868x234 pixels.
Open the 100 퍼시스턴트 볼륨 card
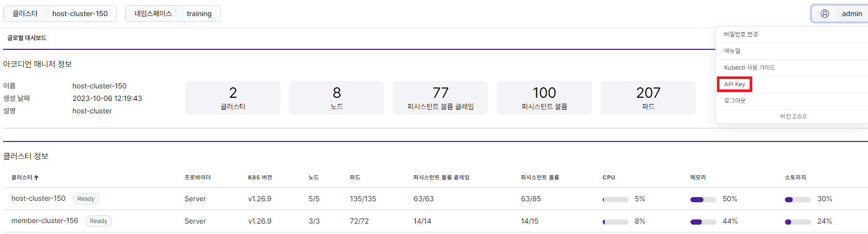tap(544, 98)
